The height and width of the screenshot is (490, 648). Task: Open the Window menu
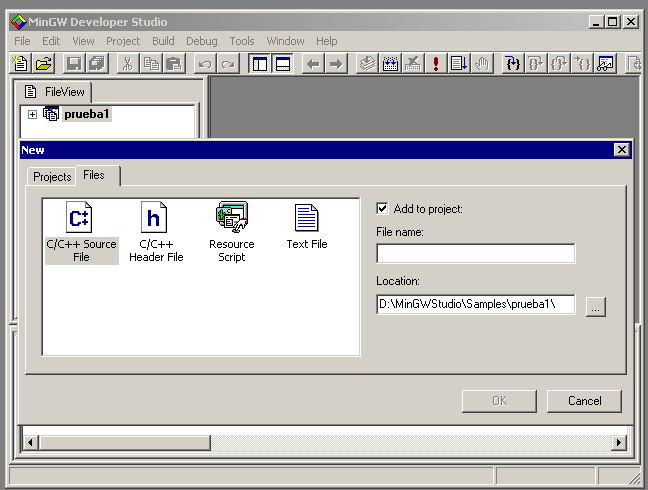pyautogui.click(x=285, y=41)
